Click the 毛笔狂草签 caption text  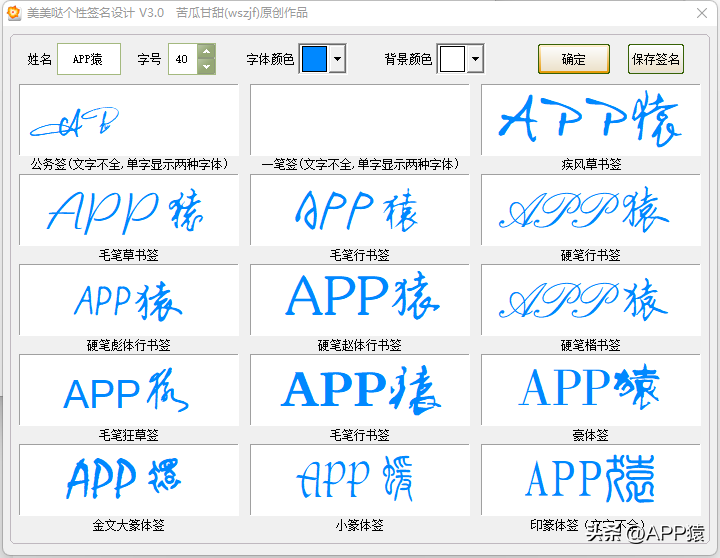pyautogui.click(x=129, y=435)
